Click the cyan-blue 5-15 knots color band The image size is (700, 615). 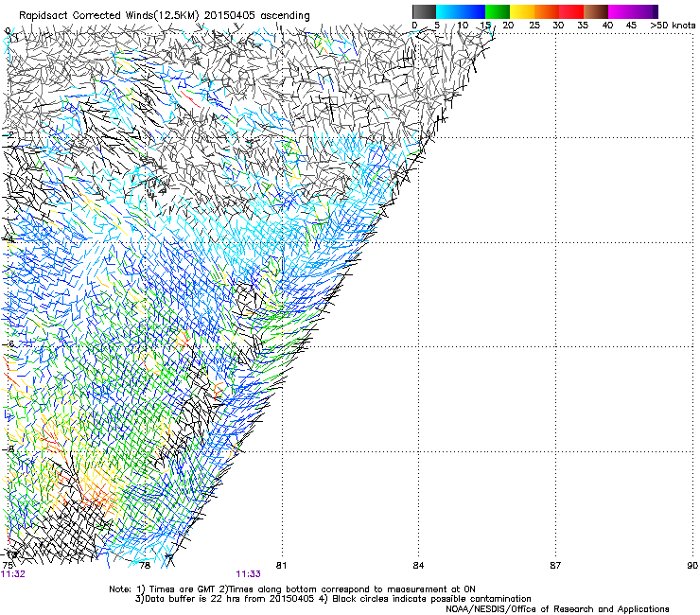point(461,11)
